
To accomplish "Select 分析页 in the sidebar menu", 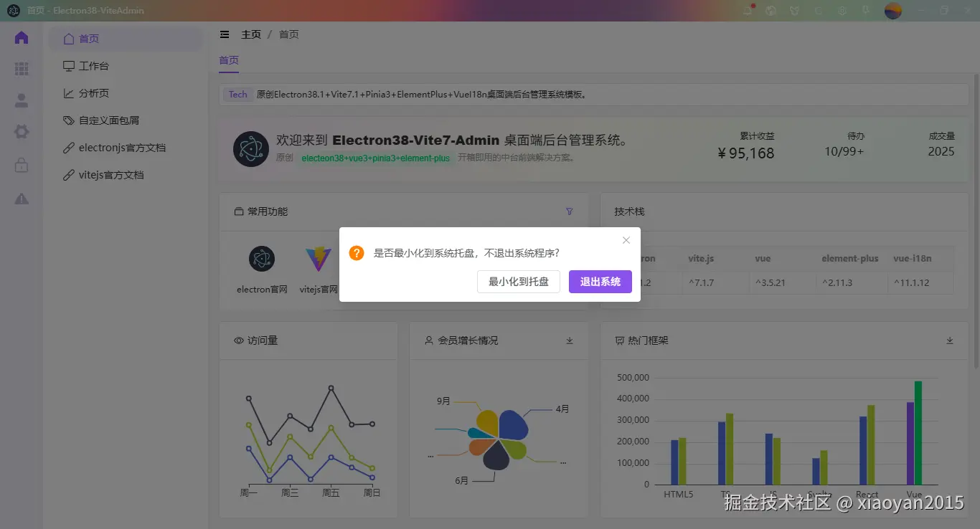I will (x=126, y=93).
